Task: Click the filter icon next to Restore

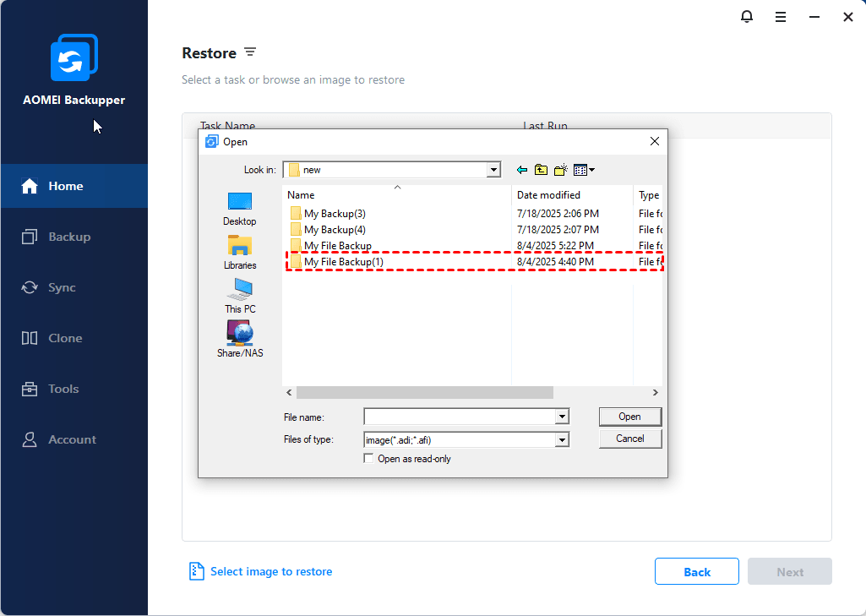Action: (250, 52)
